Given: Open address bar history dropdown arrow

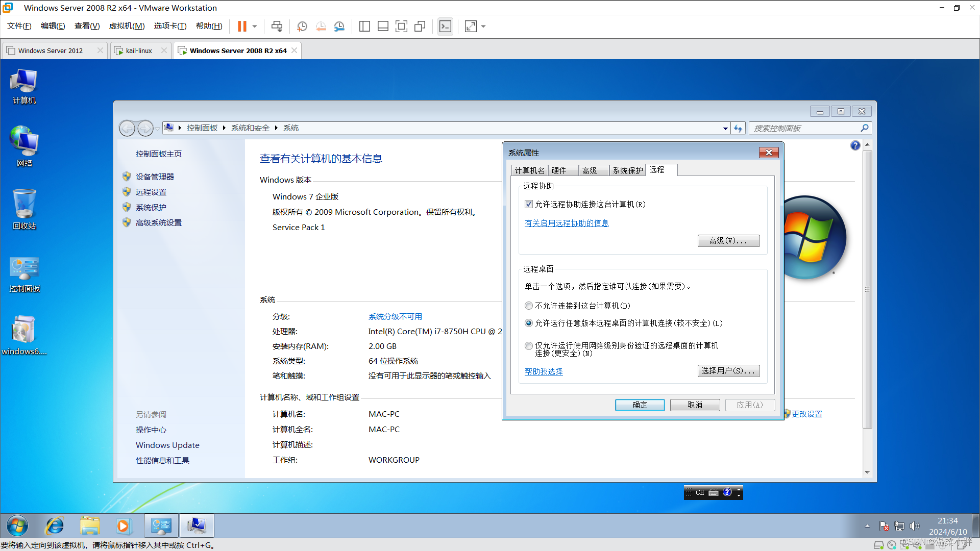Looking at the screenshot, I should pos(725,128).
